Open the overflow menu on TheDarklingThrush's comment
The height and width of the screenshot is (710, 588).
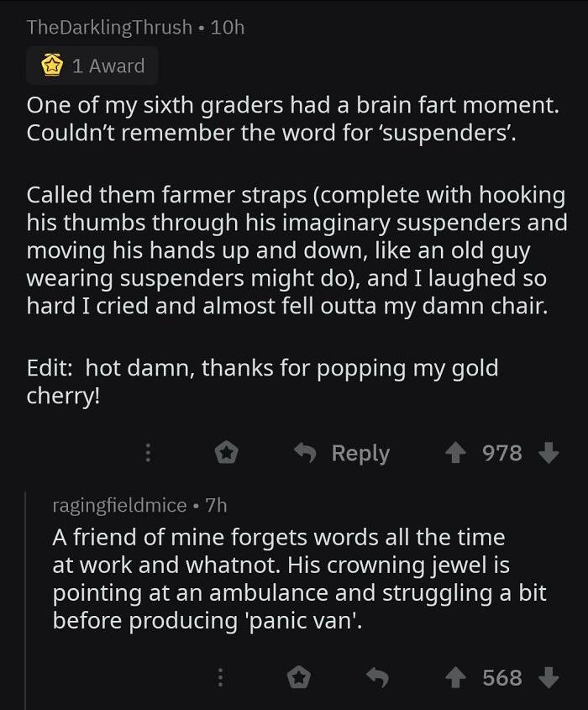148,452
